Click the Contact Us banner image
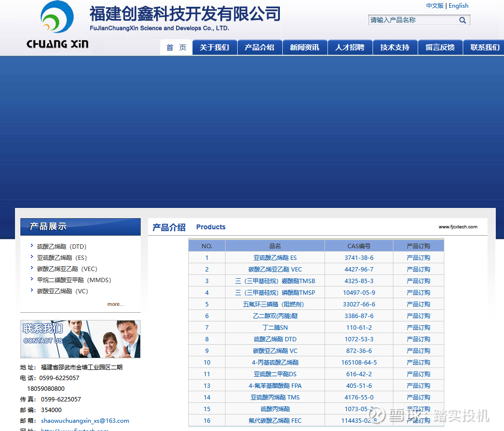Image resolution: width=504 pixels, height=431 pixels. (x=81, y=339)
